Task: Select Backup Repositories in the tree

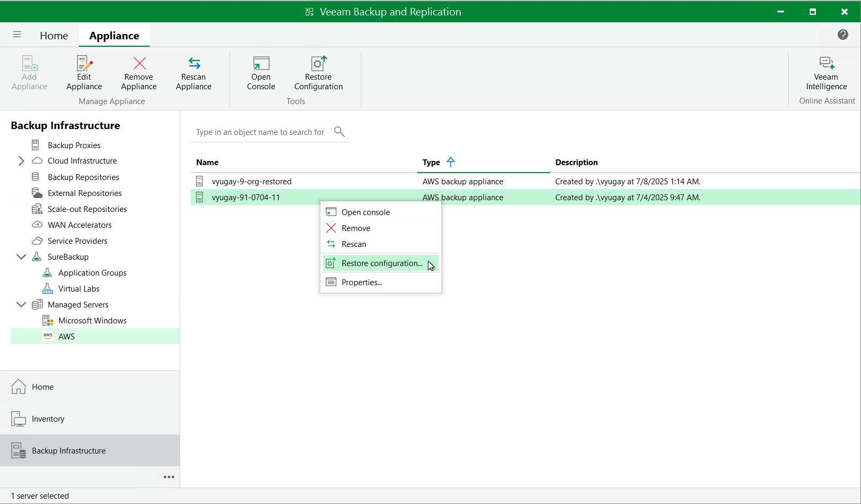Action: pos(83,177)
